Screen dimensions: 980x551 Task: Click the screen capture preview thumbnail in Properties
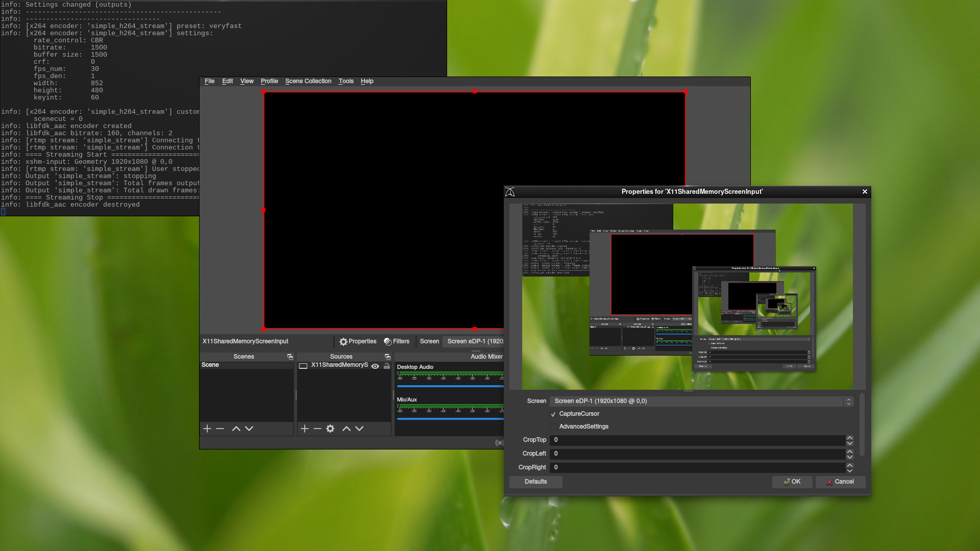[688, 297]
